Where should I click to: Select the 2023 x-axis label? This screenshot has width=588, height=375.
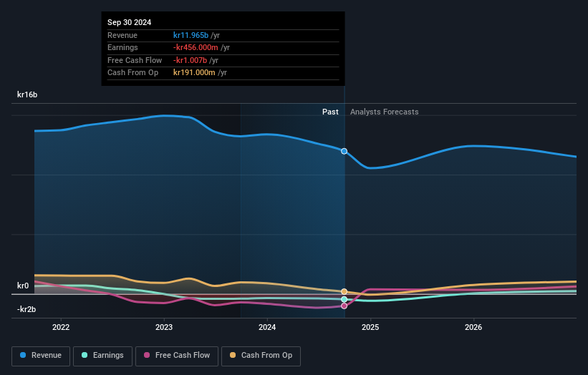point(164,327)
